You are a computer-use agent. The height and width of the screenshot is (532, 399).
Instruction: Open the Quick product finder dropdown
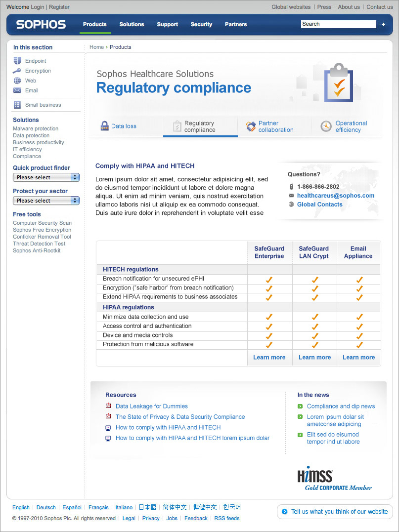tap(46, 177)
